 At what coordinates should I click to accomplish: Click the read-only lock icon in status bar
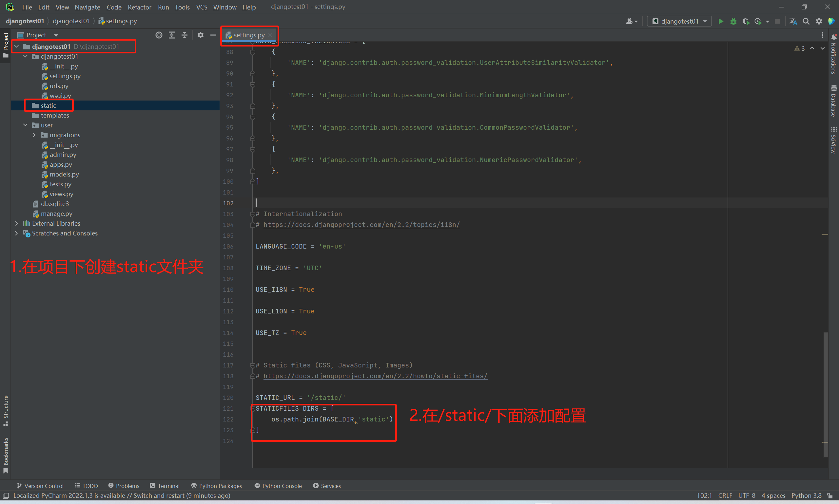click(830, 495)
